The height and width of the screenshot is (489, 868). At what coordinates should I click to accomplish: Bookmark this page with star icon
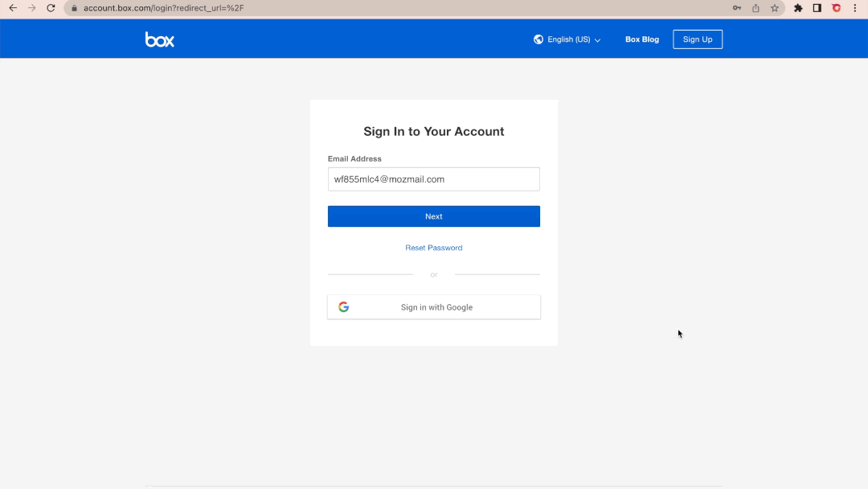click(x=775, y=8)
